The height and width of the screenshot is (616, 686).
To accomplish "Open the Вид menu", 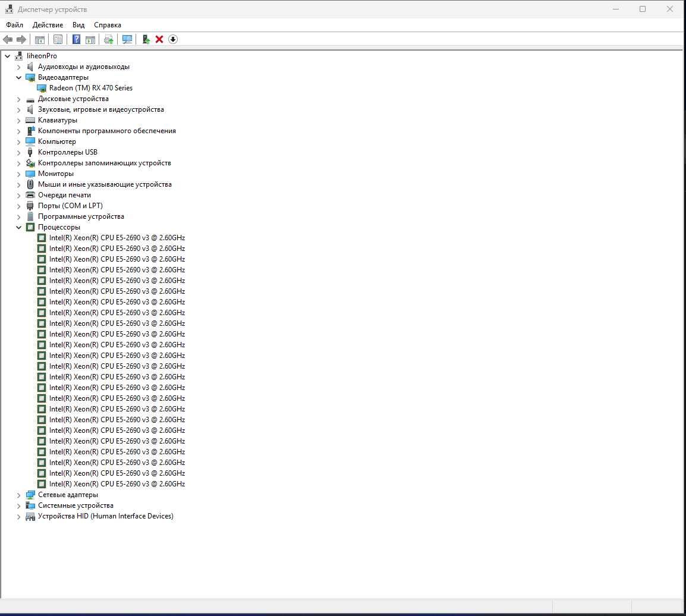I will tap(78, 25).
